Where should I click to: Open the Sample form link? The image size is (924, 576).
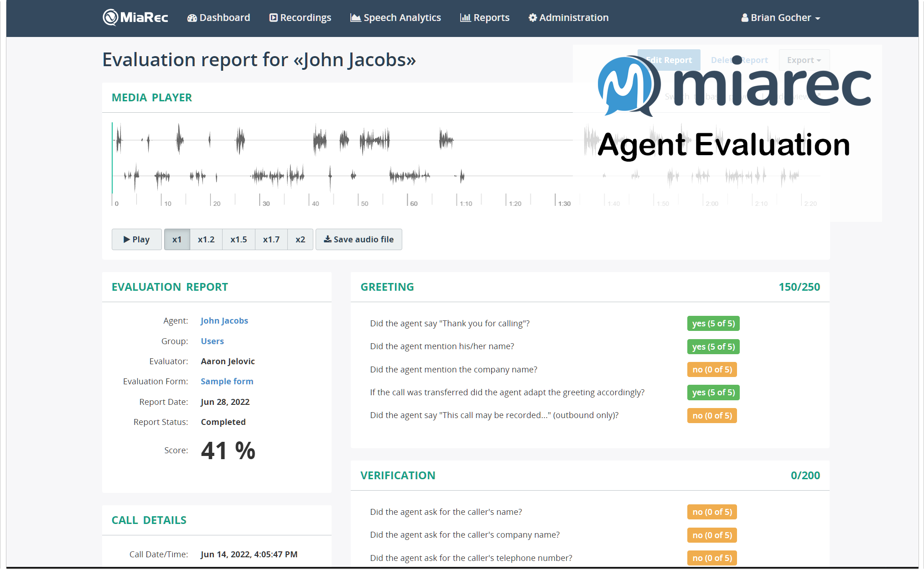click(x=227, y=381)
